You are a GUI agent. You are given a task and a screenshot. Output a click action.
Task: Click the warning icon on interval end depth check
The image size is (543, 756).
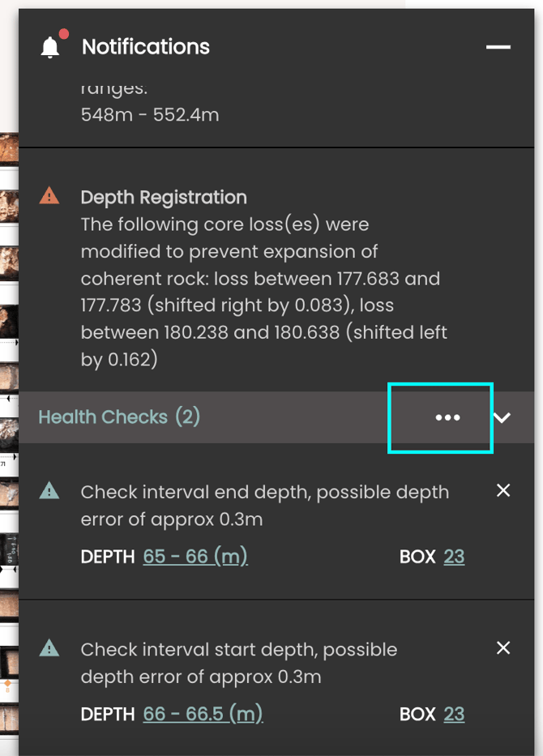click(49, 491)
